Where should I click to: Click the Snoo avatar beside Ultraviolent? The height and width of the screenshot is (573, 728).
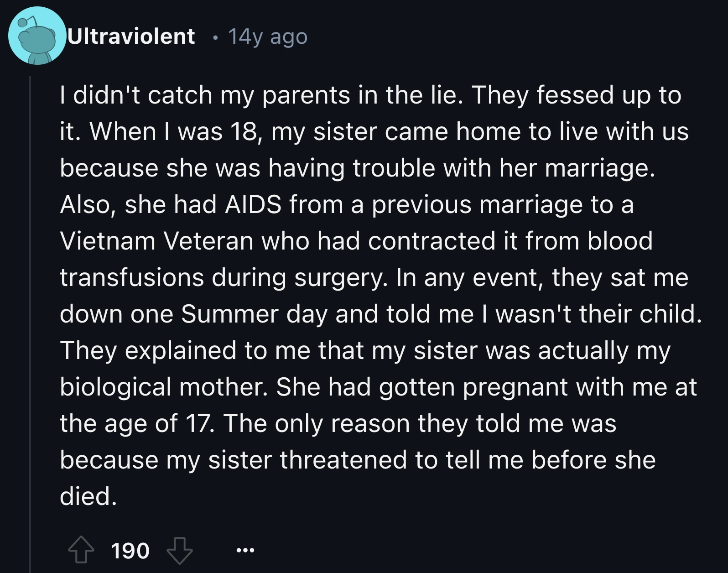coord(37,36)
